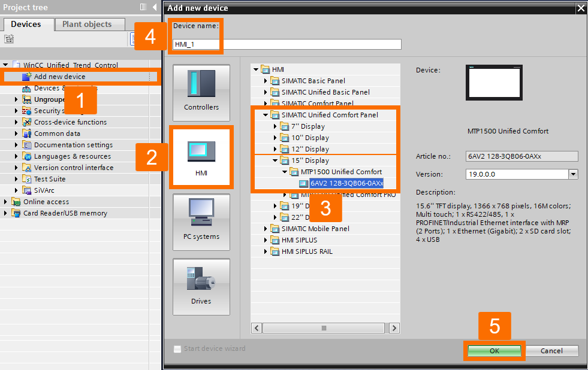Click the Cancel button

[551, 351]
